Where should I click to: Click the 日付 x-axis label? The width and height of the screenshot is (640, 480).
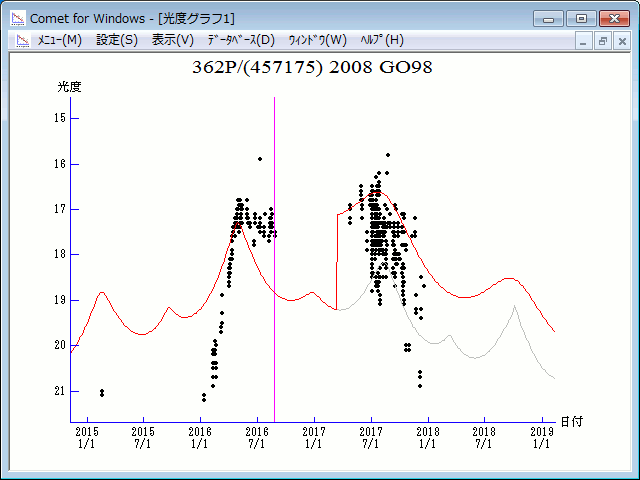coord(571,422)
